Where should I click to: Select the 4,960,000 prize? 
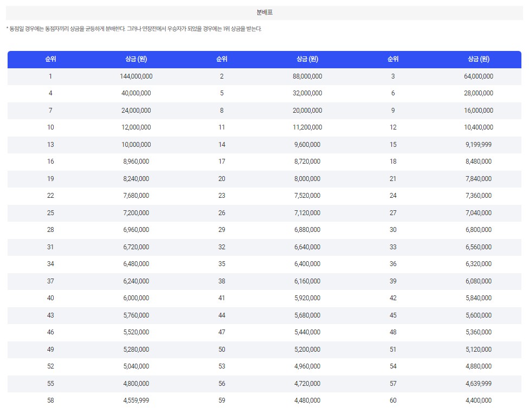(x=307, y=366)
